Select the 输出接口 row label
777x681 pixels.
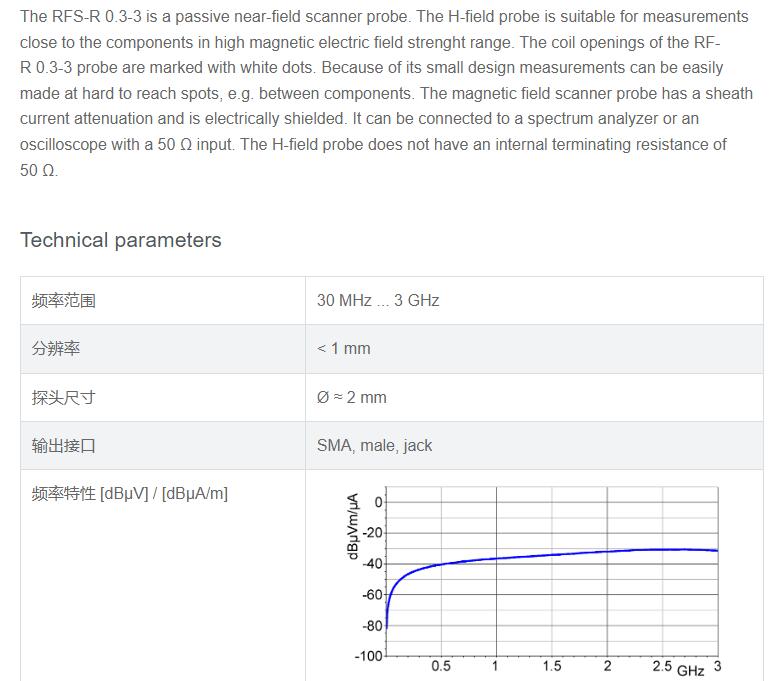click(x=63, y=445)
